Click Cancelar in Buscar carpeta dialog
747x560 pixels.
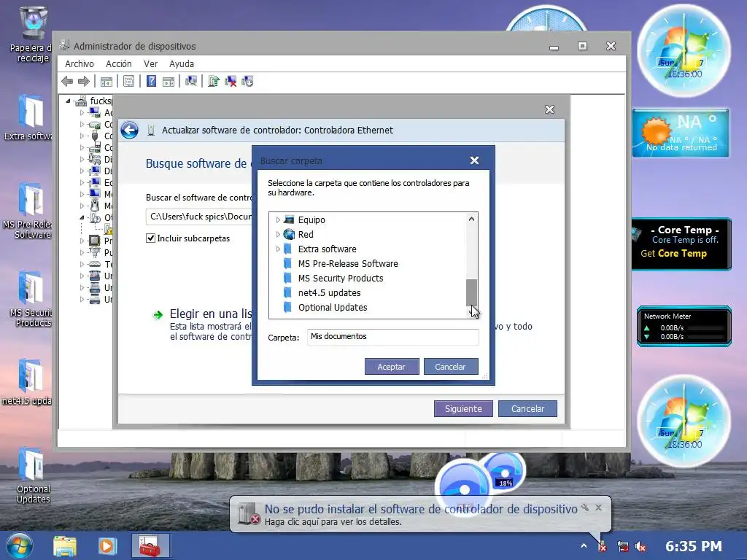coord(451,367)
